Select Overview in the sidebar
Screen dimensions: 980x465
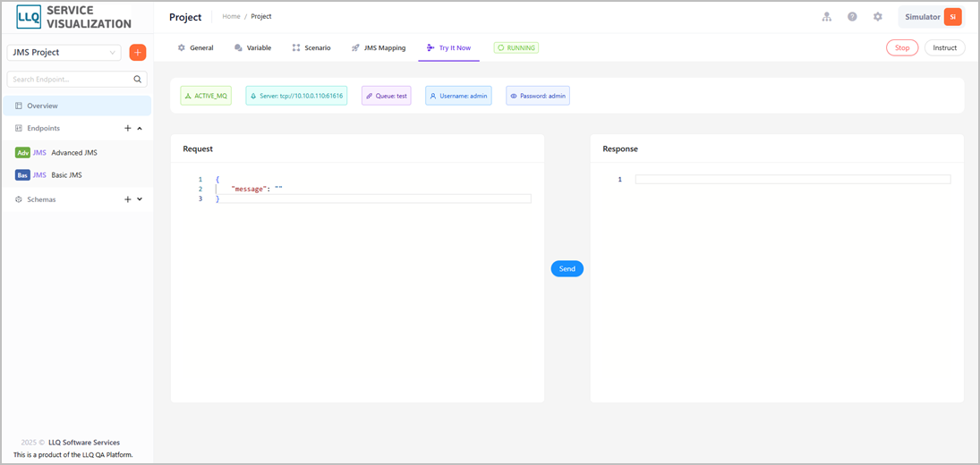pos(77,106)
